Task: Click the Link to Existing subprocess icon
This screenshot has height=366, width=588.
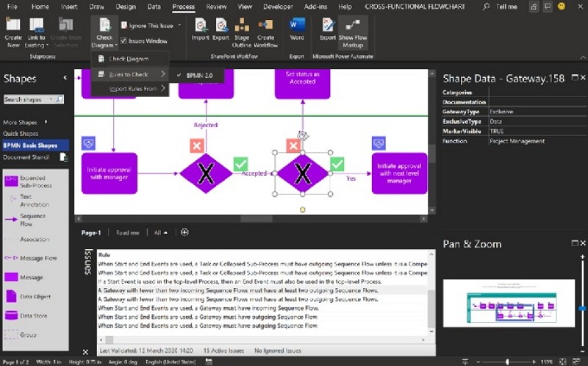Action: 36,25
